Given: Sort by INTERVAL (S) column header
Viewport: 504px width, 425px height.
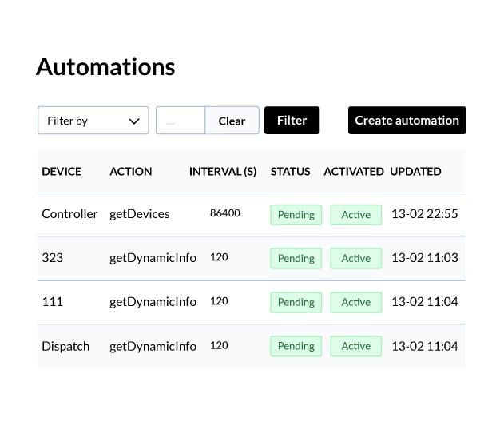Looking at the screenshot, I should (x=223, y=171).
